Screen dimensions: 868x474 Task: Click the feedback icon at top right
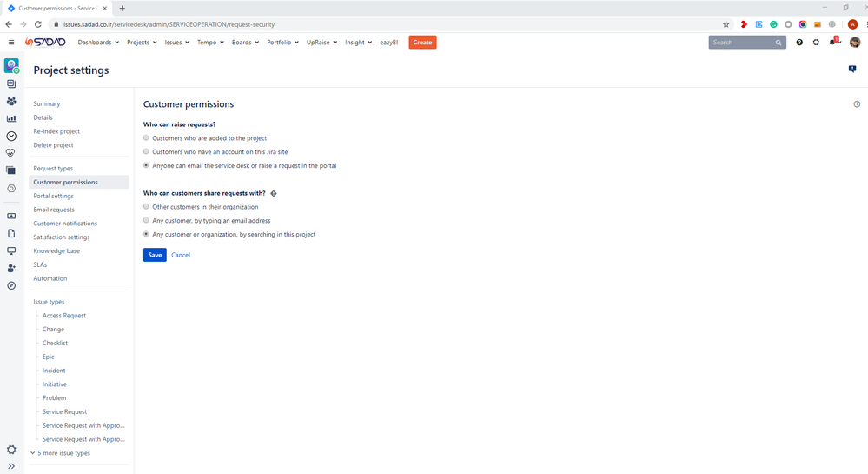[852, 69]
